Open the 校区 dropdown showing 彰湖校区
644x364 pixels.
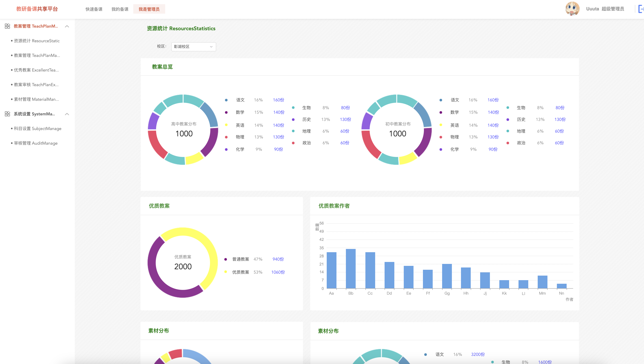coord(193,47)
